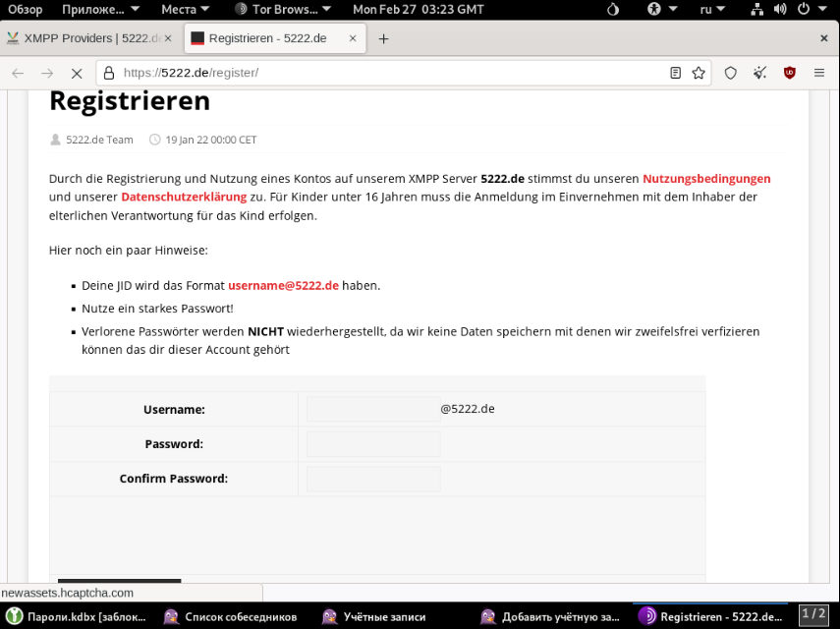Click the Tor shield security icon

(730, 73)
